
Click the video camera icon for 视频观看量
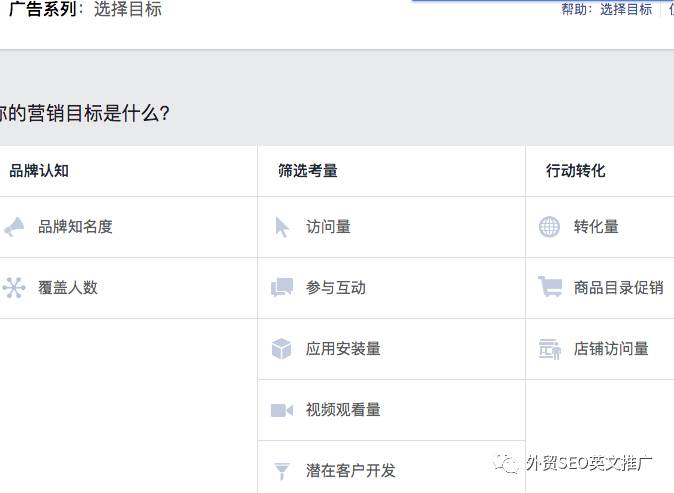coord(282,410)
